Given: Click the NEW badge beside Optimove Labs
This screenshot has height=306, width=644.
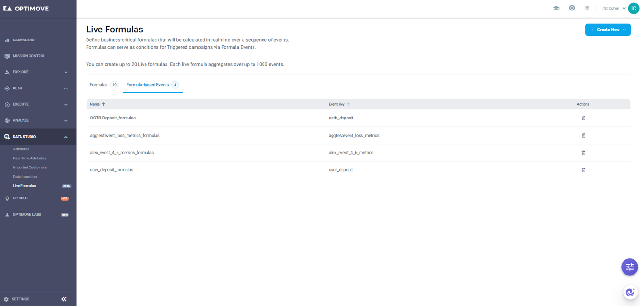Looking at the screenshot, I should [65, 215].
